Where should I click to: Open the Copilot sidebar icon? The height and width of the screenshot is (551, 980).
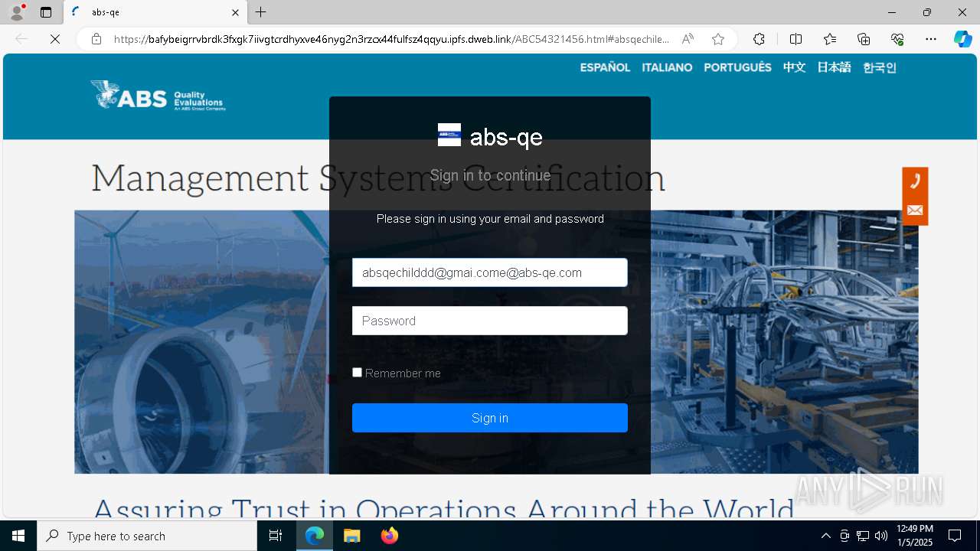(x=962, y=39)
